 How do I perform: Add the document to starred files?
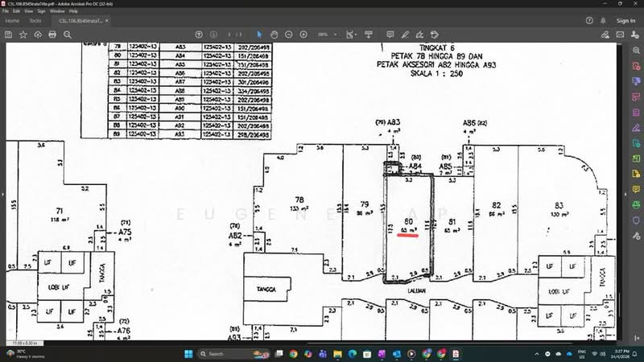(x=23, y=35)
